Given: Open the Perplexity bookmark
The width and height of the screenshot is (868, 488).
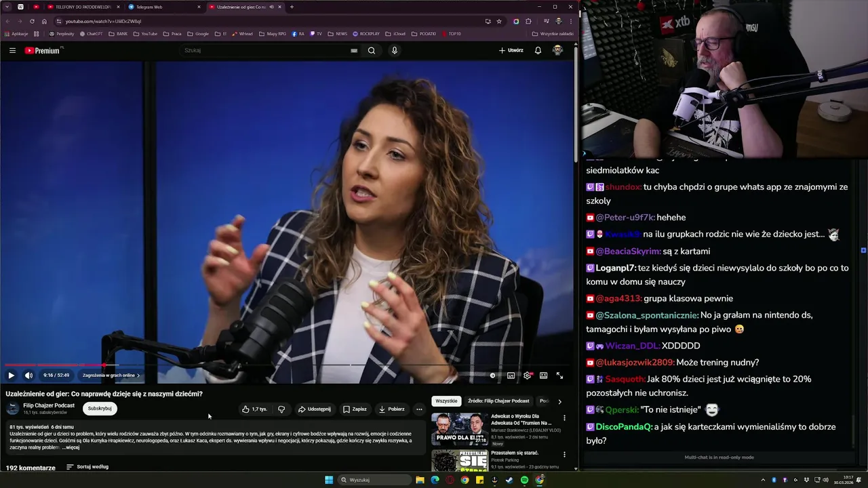Looking at the screenshot, I should point(62,33).
